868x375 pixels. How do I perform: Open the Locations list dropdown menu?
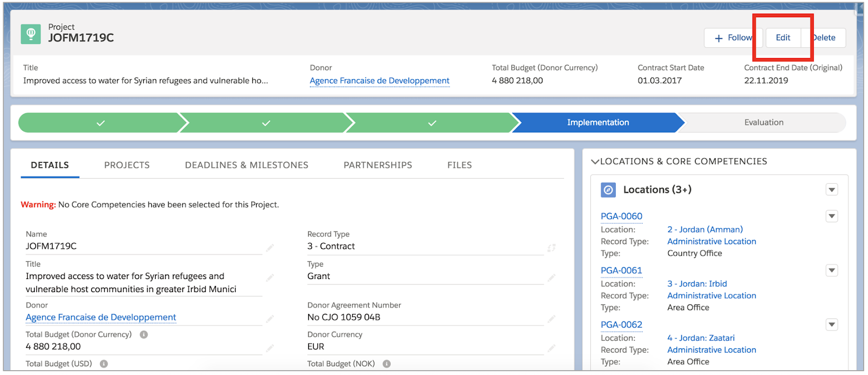pyautogui.click(x=832, y=190)
